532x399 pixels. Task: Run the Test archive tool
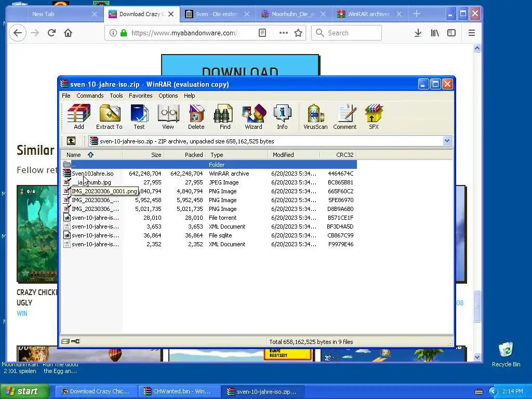[x=139, y=117]
